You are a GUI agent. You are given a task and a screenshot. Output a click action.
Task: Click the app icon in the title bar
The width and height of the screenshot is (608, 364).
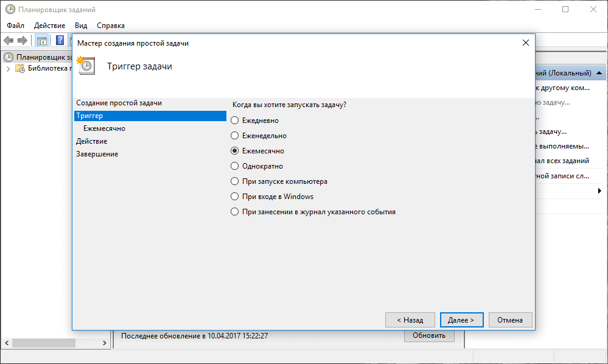point(10,10)
